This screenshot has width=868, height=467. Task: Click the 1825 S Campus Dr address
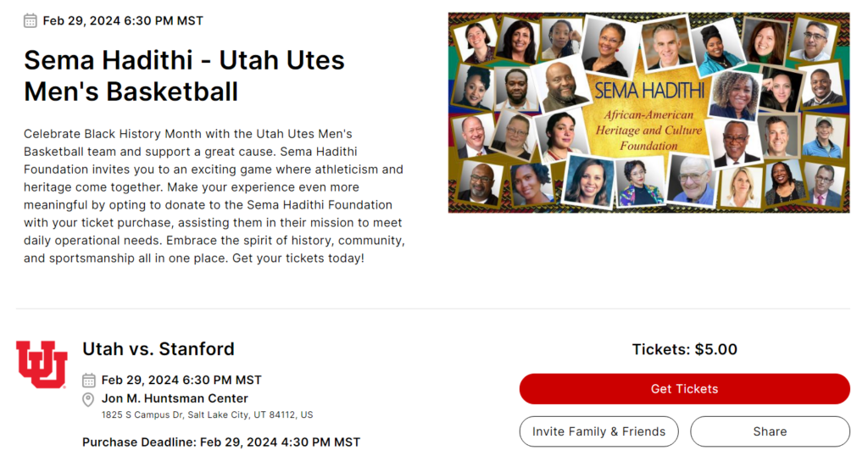(x=207, y=415)
